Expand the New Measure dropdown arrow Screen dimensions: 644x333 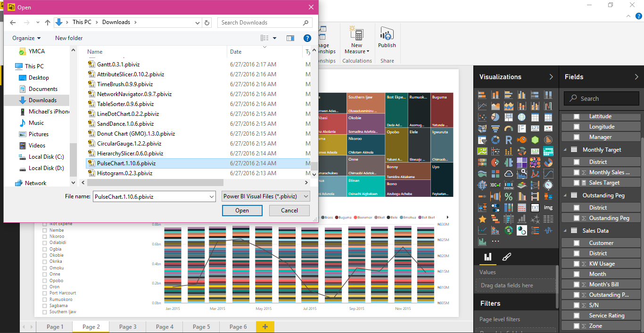point(367,52)
